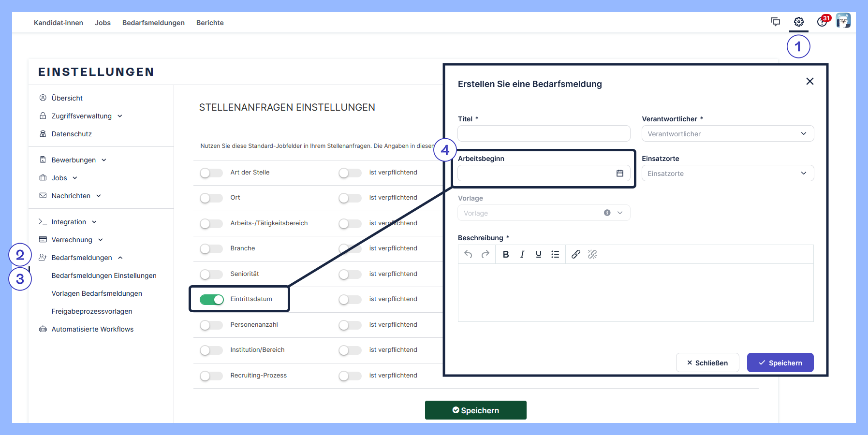The width and height of the screenshot is (868, 435).
Task: Click the info icon next to Vorlage
Action: [607, 213]
